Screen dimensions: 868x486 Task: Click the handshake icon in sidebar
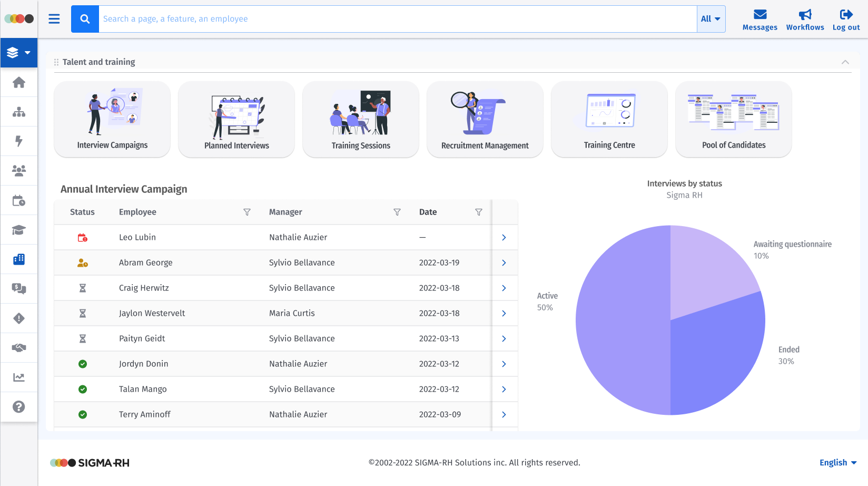(x=19, y=348)
